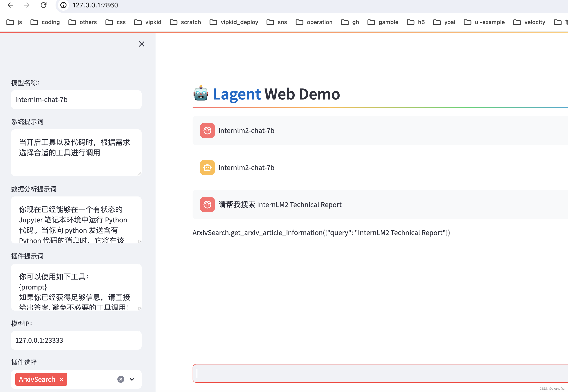This screenshot has width=568, height=392.
Task: Open the coding bookmark folder
Action: [x=45, y=22]
